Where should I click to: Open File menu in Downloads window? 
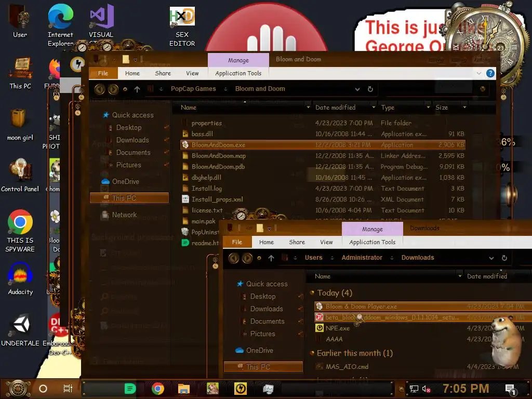[237, 242]
